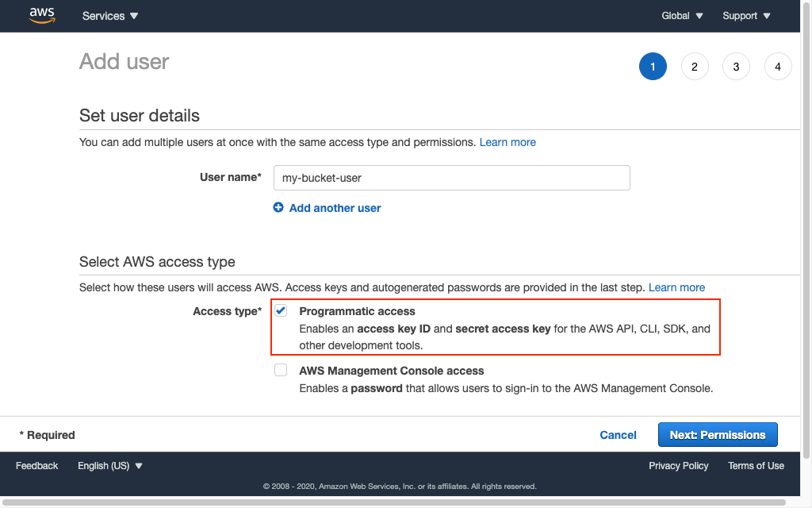812x508 pixels.
Task: Click the Privacy Policy link
Action: 678,466
